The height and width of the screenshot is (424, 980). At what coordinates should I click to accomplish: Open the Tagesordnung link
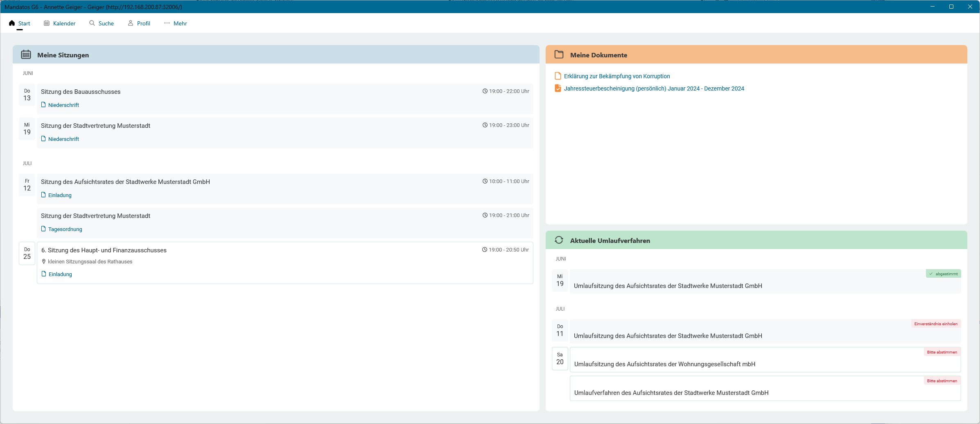click(65, 229)
